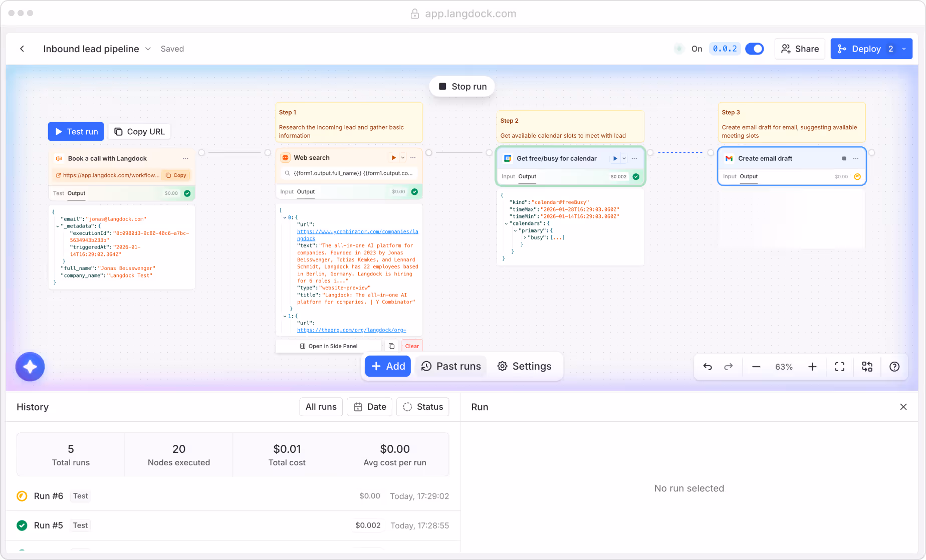This screenshot has width=926, height=560.
Task: Select the Output tab on trigger node
Action: [76, 193]
